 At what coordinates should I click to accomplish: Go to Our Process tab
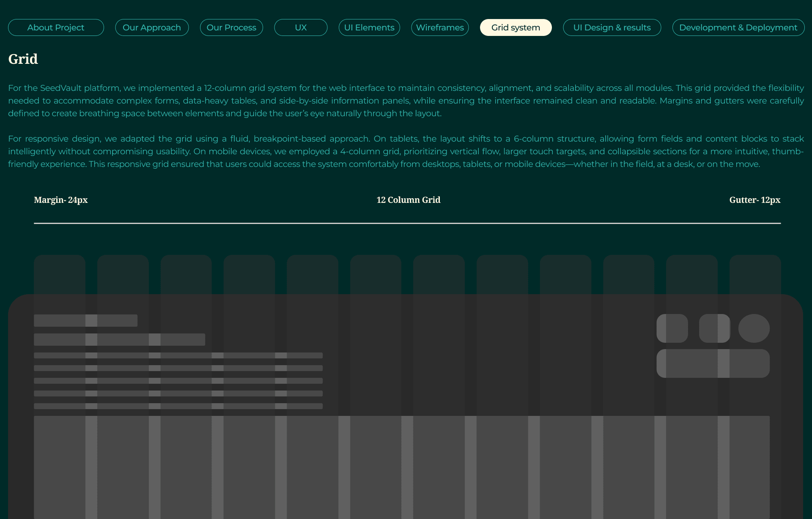click(231, 27)
